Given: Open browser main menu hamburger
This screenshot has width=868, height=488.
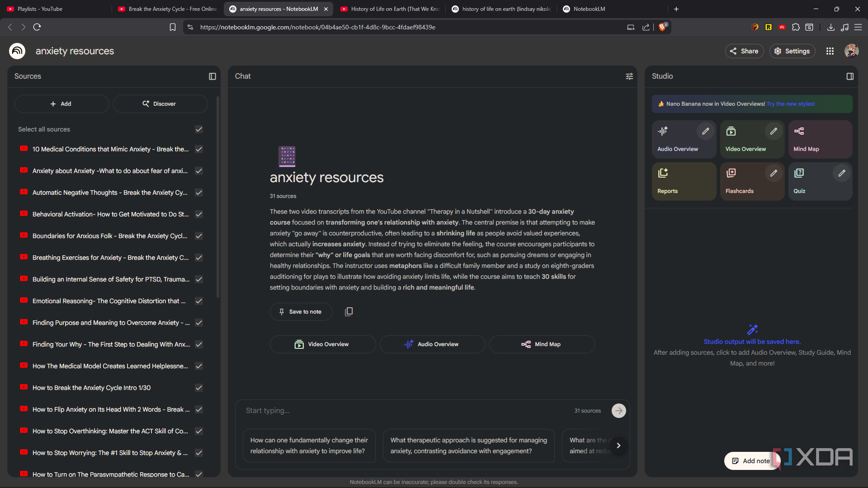Looking at the screenshot, I should [x=858, y=27].
